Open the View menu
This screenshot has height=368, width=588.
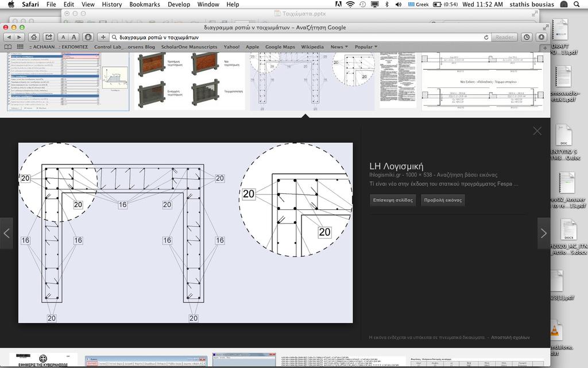pos(88,5)
